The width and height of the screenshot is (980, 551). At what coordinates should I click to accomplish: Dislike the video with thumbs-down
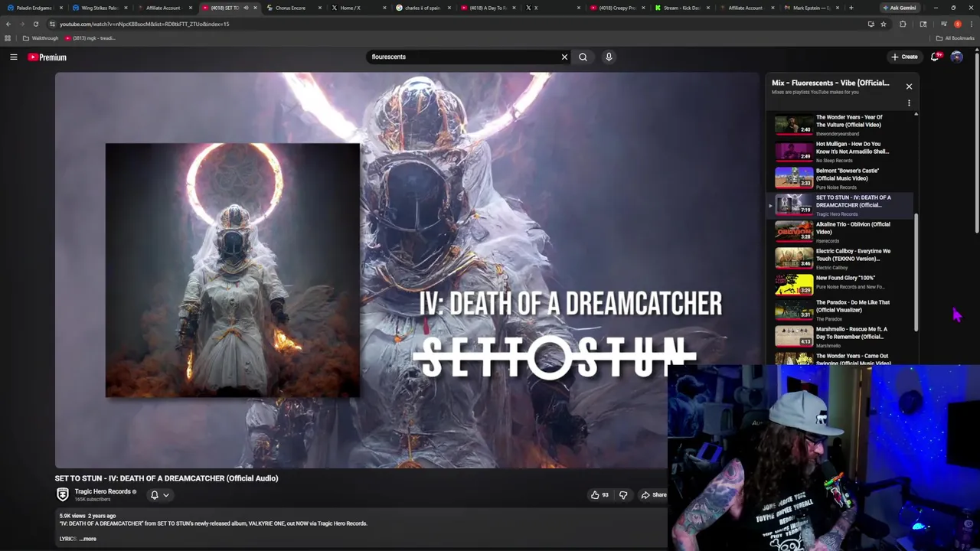tap(623, 495)
